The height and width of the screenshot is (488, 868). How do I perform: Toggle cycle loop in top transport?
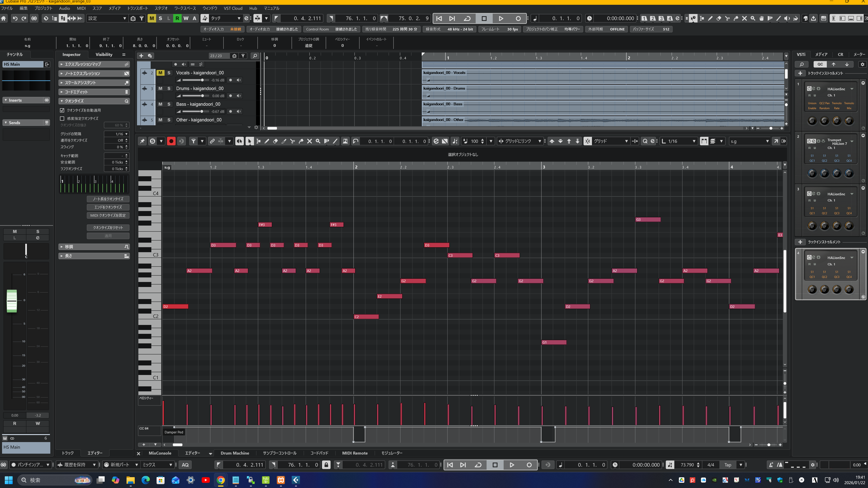(467, 18)
